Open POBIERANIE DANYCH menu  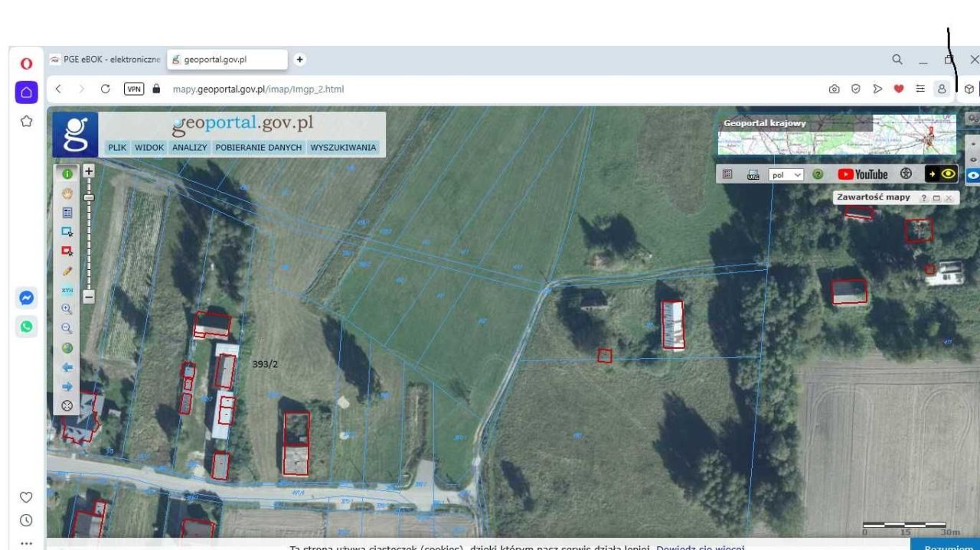coord(260,148)
